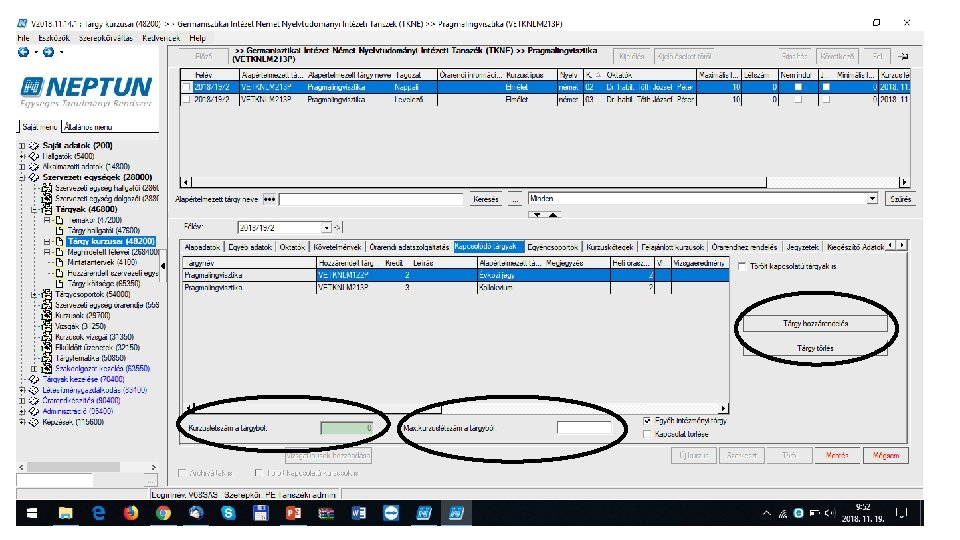
Task: Open Word from the taskbar
Action: (x=359, y=513)
